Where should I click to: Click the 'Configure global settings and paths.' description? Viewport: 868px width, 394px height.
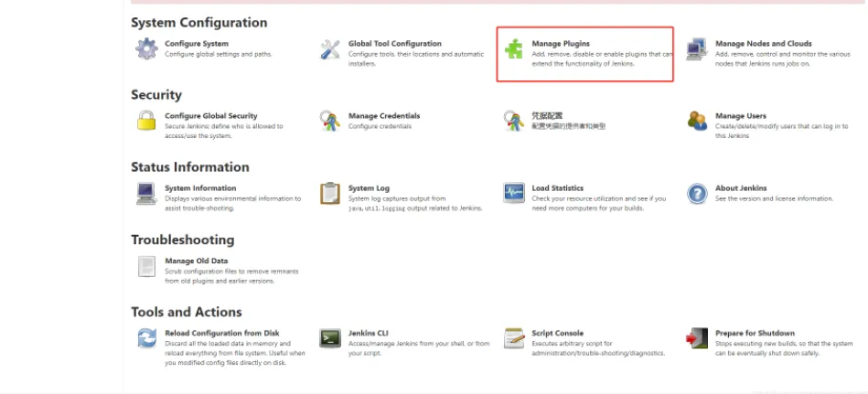click(219, 54)
